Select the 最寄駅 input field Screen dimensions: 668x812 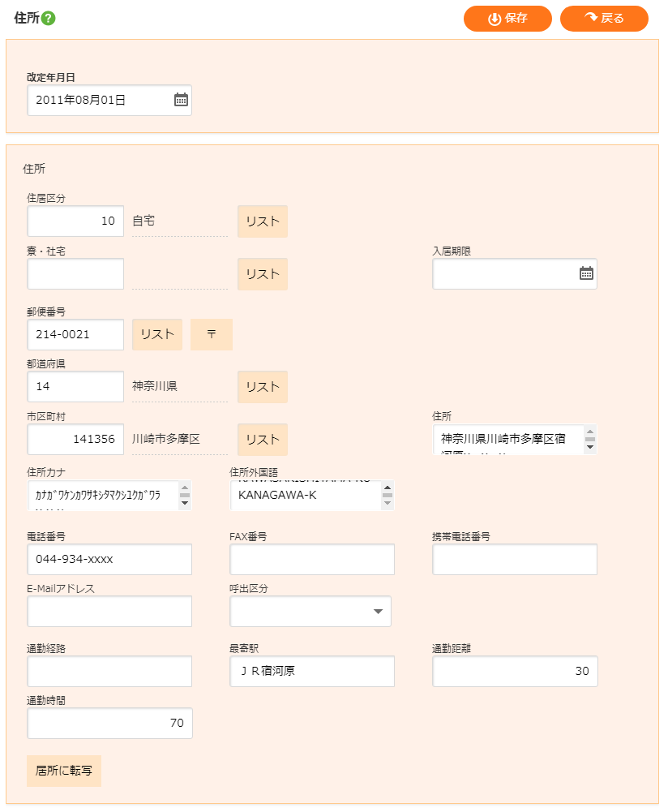[x=312, y=672]
